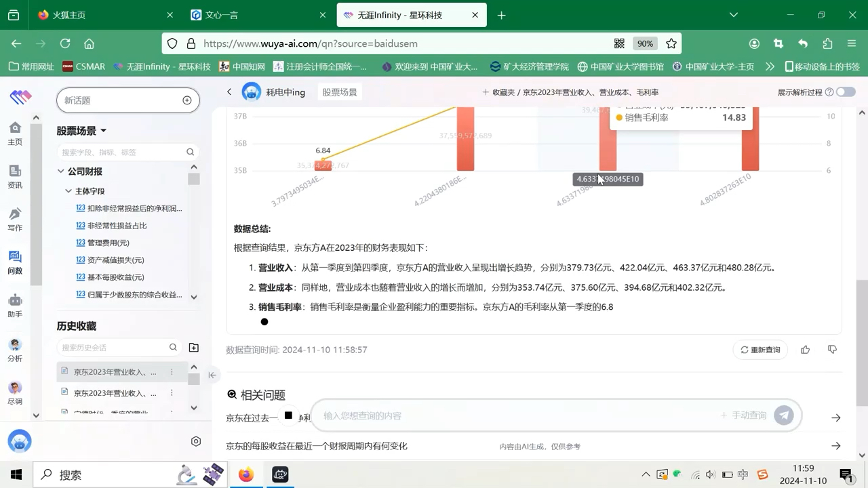This screenshot has width=868, height=488.
Task: Go back using the chevron beside 耗电中ing
Action: point(229,91)
